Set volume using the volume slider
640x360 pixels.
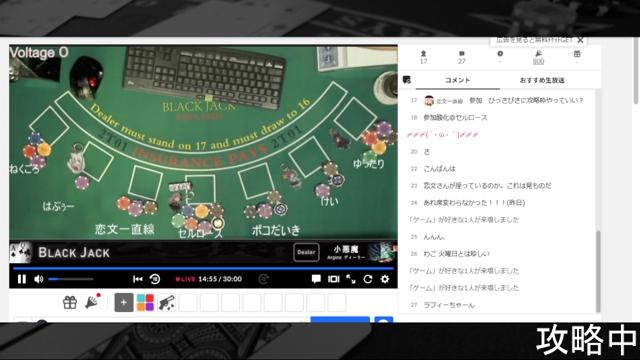point(71,279)
